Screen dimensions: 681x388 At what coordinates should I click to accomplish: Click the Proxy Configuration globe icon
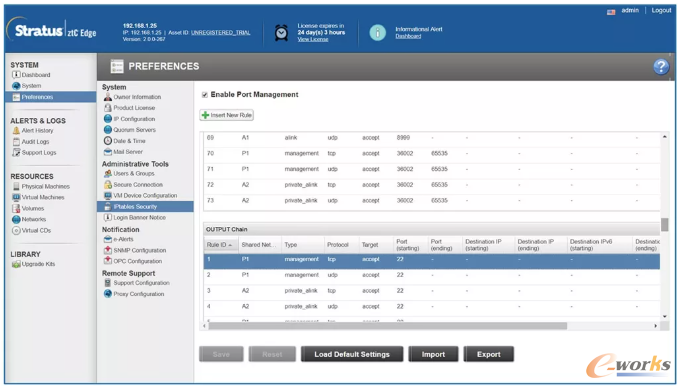[x=108, y=294]
